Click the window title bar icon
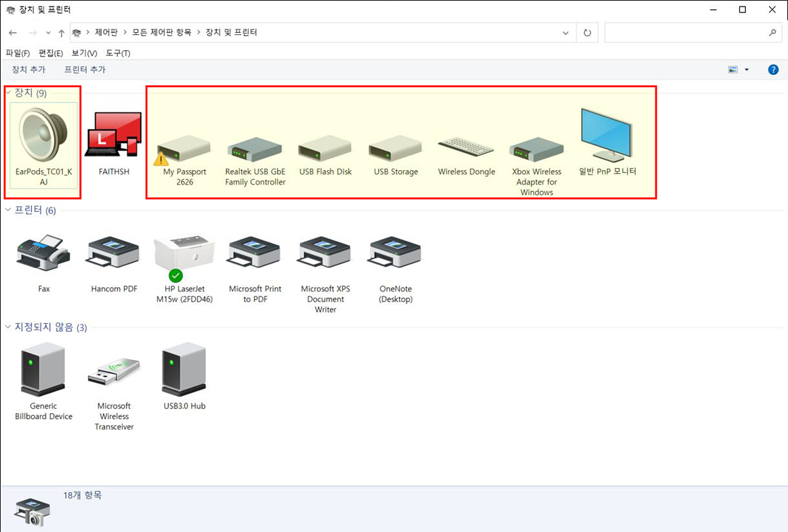The width and height of the screenshot is (788, 532). (x=10, y=10)
